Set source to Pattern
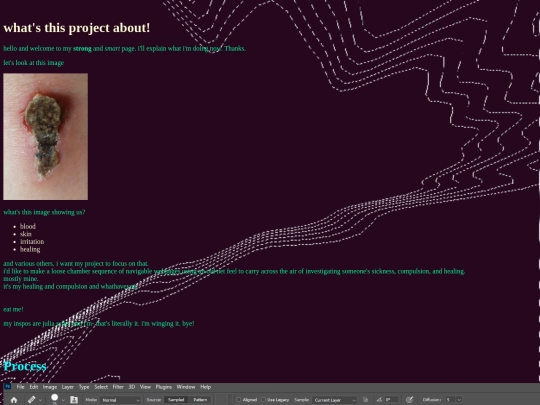The image size is (540, 405). [200, 399]
